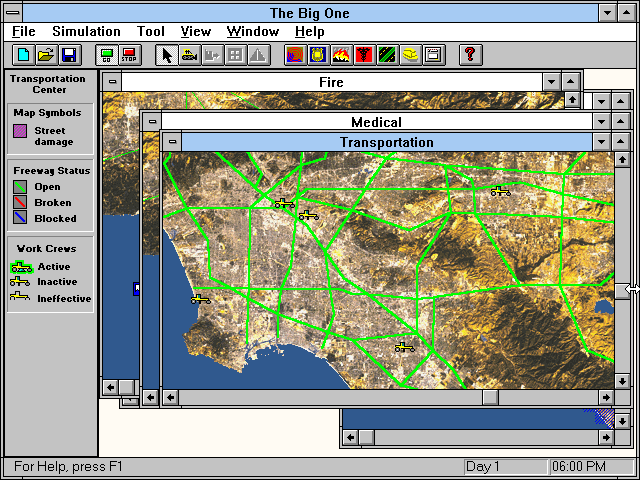Click the Transportation horizontal scrollbar thumb

[x=490, y=397]
